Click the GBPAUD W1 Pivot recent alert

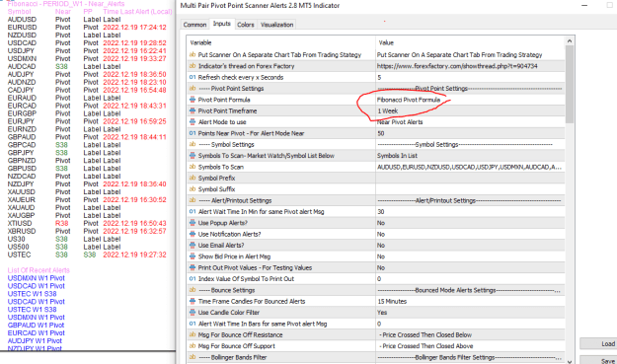[36, 326]
